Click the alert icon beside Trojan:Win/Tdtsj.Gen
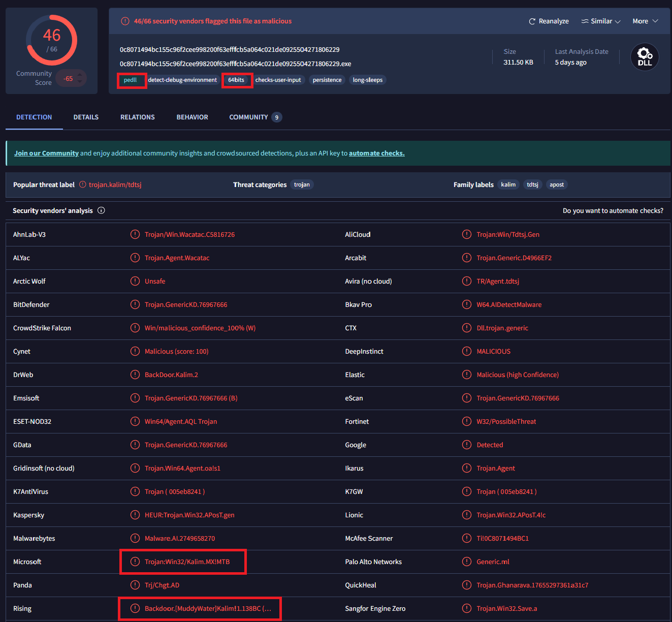This screenshot has width=672, height=622. [467, 234]
